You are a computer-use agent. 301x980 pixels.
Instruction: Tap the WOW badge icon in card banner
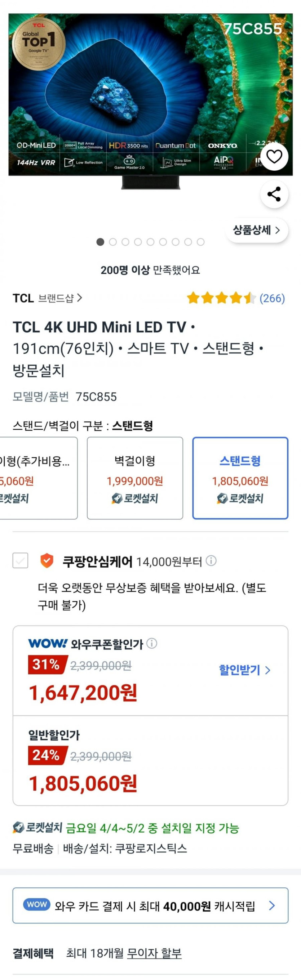(36, 904)
